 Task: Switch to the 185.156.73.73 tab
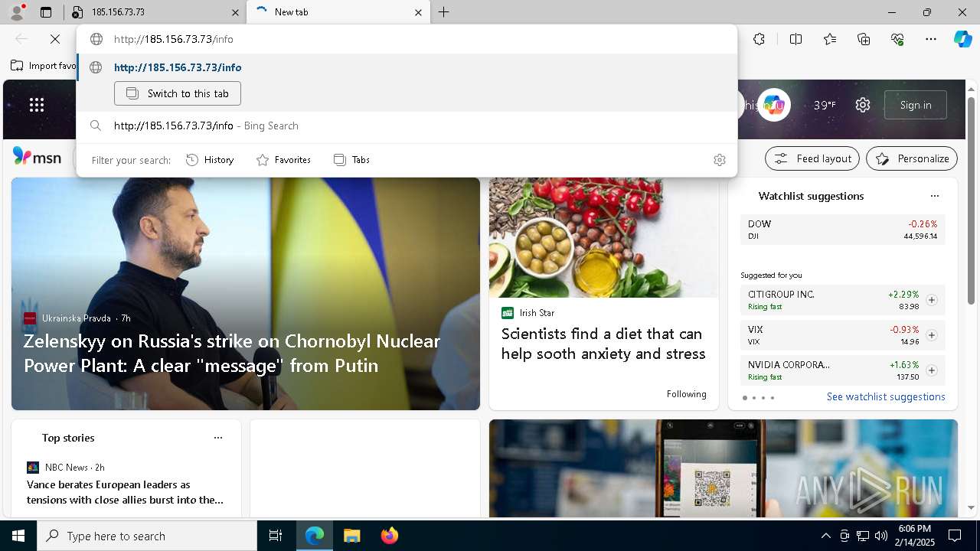point(155,12)
